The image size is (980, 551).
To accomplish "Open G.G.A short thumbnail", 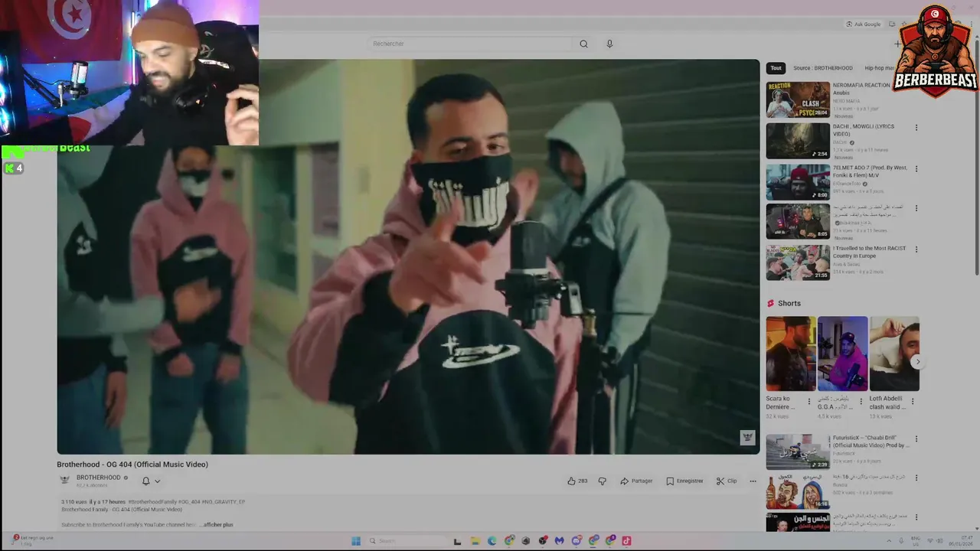I will click(x=842, y=354).
